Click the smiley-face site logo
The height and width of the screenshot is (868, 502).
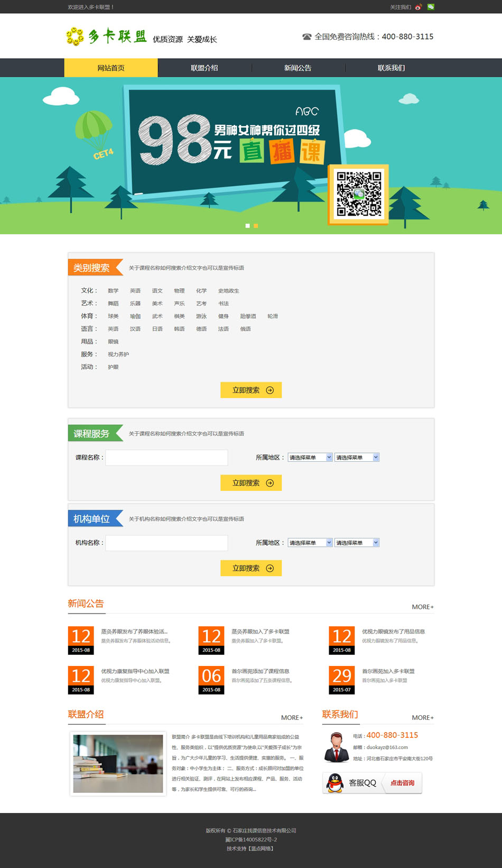75,36
